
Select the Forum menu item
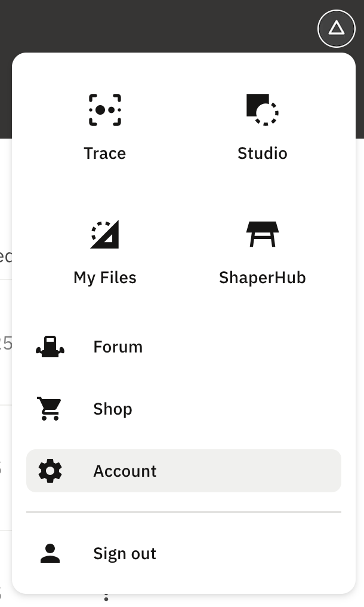[x=118, y=347]
